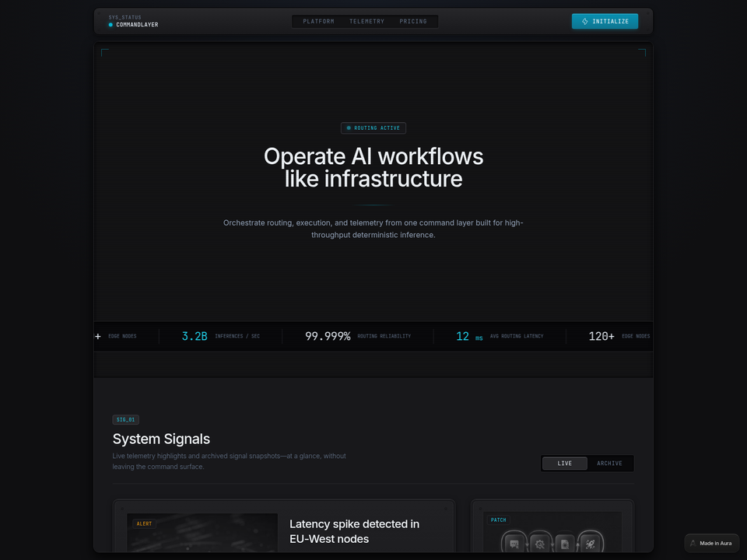Click the Initialize button's diamond sparkle icon

[584, 22]
